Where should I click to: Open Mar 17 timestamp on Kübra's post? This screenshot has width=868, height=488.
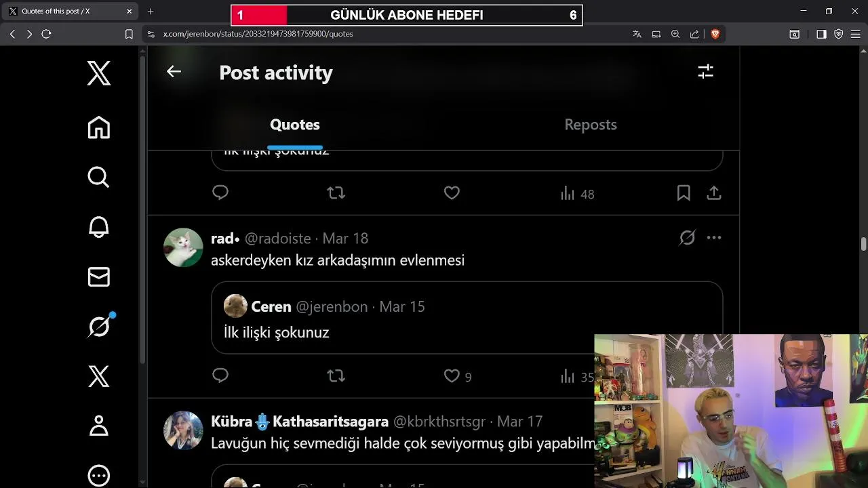[519, 422]
